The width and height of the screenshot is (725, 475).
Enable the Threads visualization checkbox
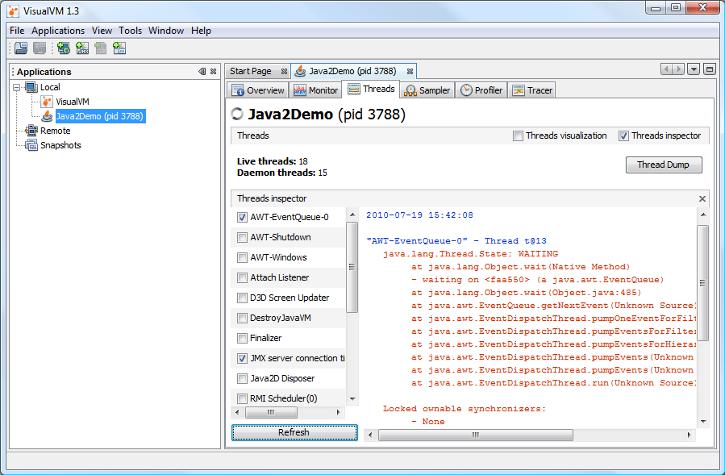click(518, 136)
